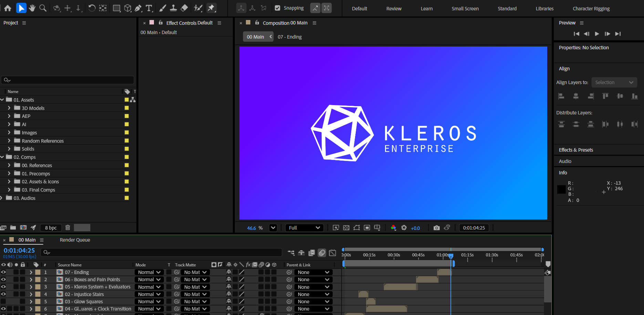644x315 pixels.
Task: Switch to the Review workspace
Action: click(394, 8)
